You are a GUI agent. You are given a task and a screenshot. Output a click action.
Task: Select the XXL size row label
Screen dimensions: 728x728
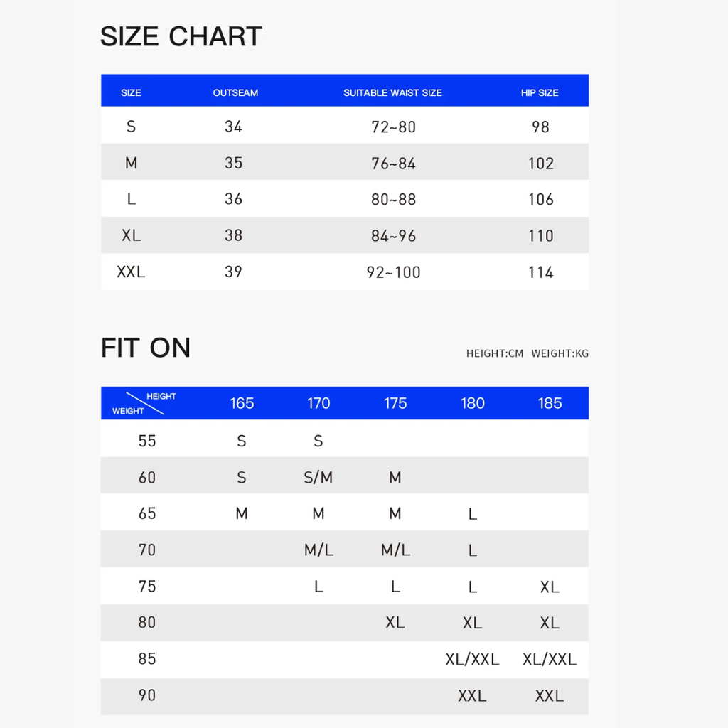pos(131,272)
